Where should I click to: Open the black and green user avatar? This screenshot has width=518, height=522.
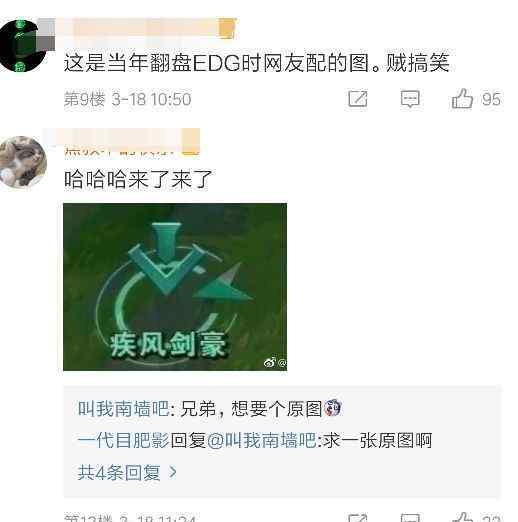point(23,46)
